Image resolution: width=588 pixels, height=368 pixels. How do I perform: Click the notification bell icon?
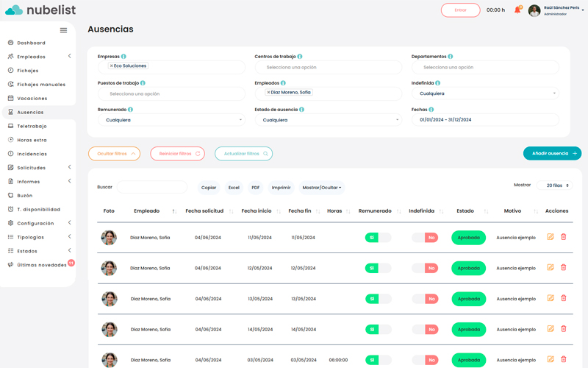click(517, 10)
